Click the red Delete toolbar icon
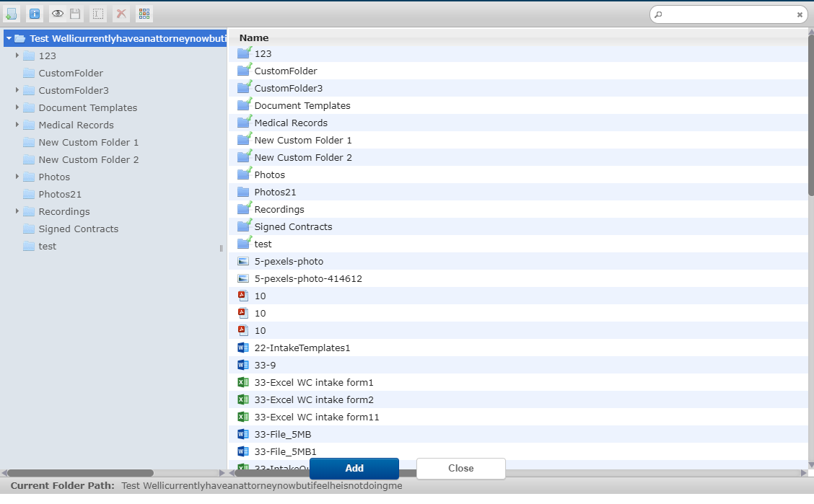 (121, 14)
